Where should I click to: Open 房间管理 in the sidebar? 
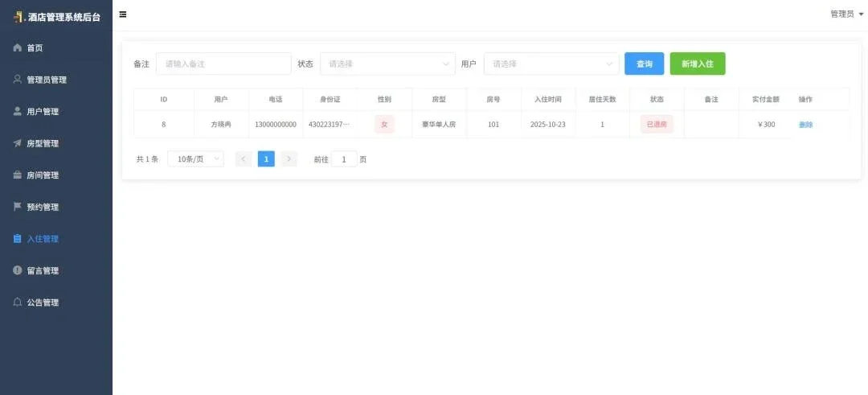[x=56, y=175]
